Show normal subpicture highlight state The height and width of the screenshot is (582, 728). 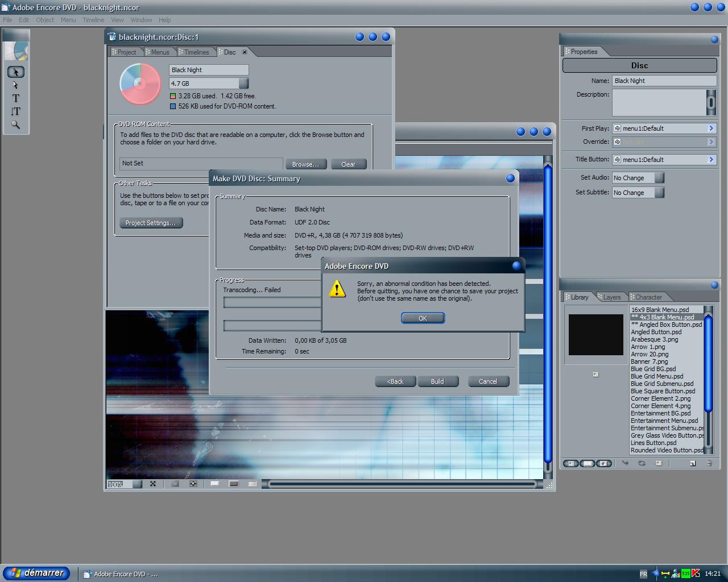[215, 484]
